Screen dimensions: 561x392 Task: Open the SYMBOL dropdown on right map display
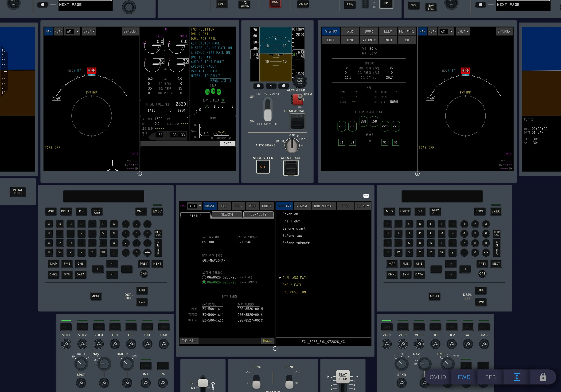(504, 31)
